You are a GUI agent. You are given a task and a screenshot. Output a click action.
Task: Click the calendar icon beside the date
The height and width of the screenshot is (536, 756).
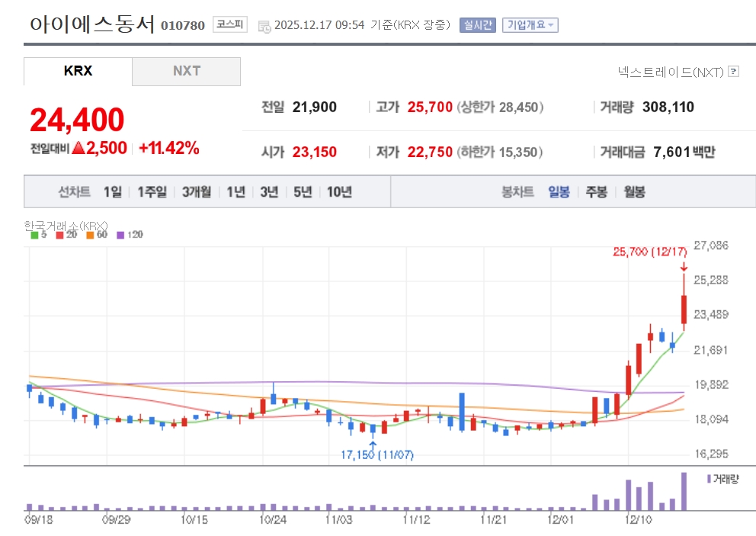[x=264, y=27]
